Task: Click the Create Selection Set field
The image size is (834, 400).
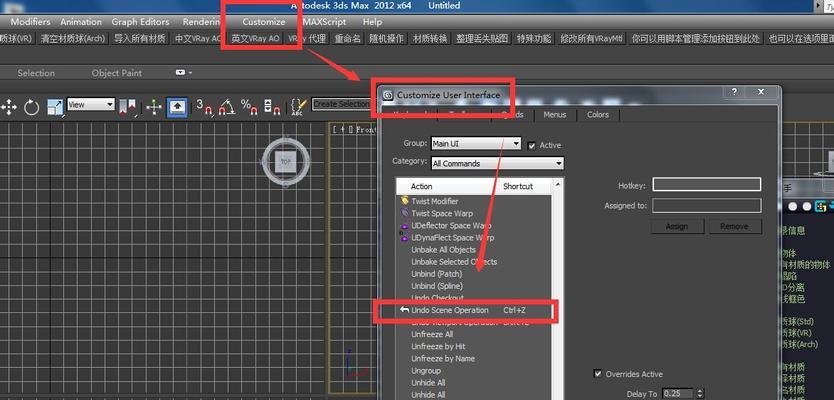Action: pos(341,104)
